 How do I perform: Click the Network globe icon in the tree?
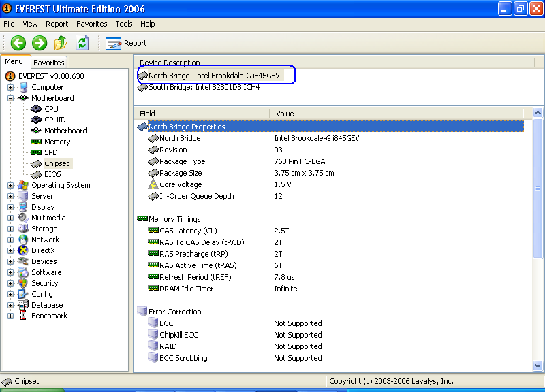23,240
